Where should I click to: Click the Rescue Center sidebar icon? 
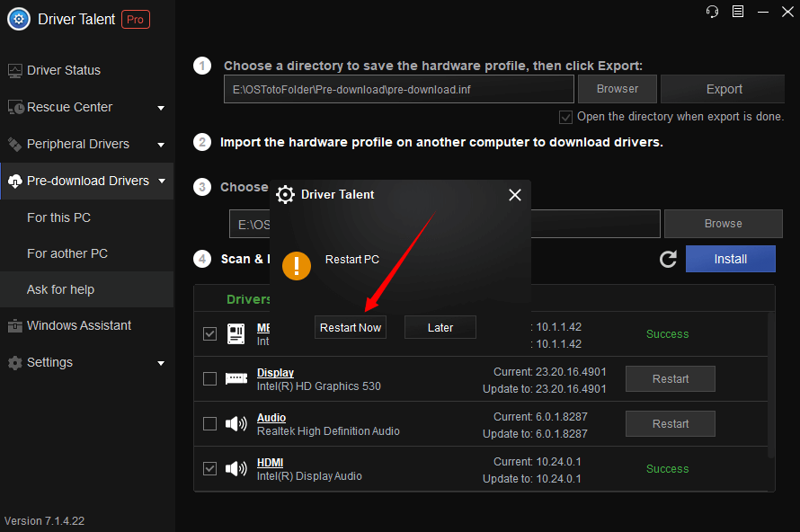click(16, 107)
